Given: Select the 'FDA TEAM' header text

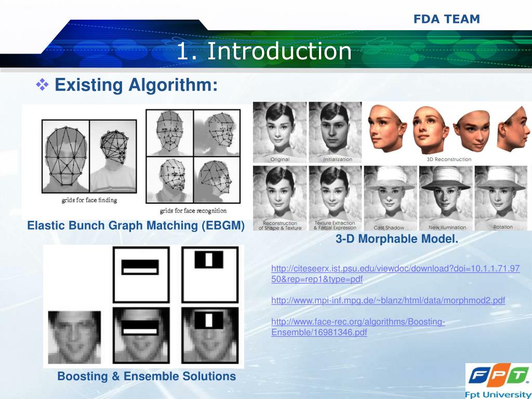Looking at the screenshot, I should point(446,19).
